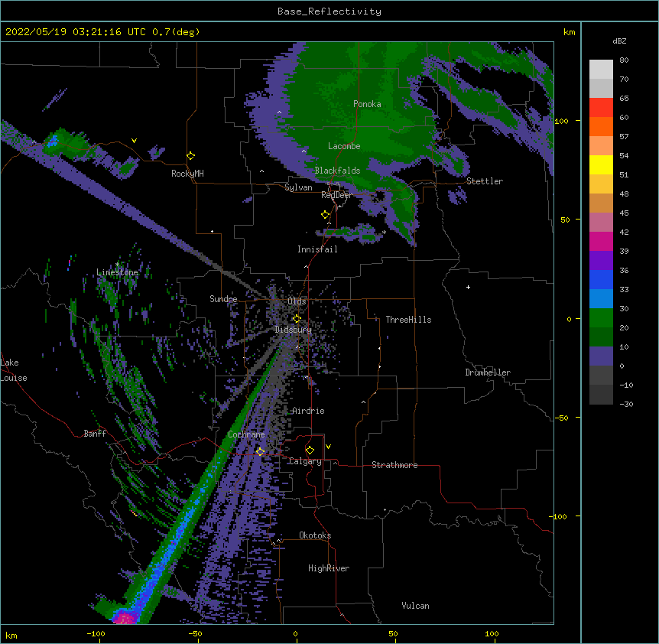Click the Banff town label
659x644 pixels.
(95, 434)
